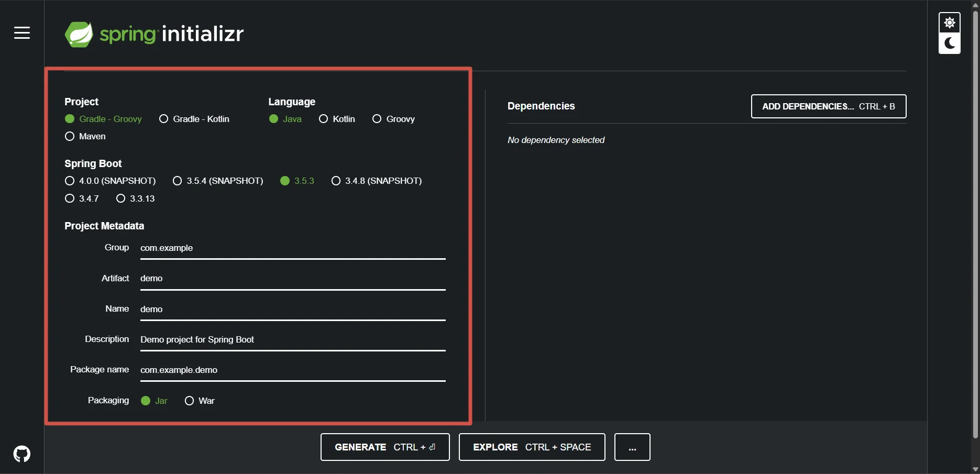This screenshot has width=980, height=474.
Task: Click the 'No dependency selected' text
Action: (556, 140)
